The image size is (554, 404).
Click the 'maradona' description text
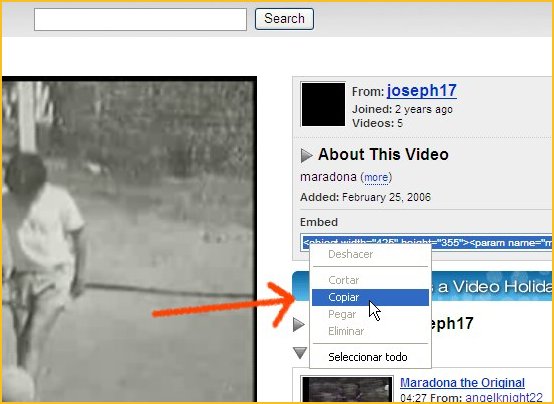(328, 177)
